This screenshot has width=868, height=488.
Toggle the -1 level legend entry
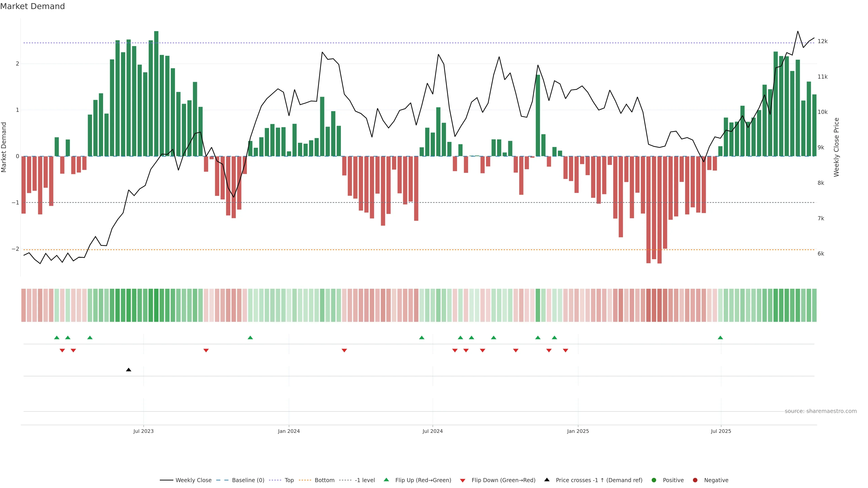pos(365,480)
